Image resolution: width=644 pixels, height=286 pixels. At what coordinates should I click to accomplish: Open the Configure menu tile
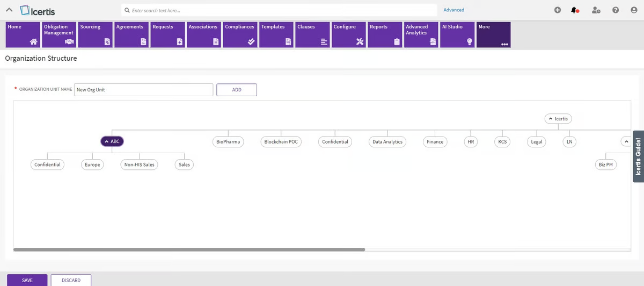click(348, 35)
